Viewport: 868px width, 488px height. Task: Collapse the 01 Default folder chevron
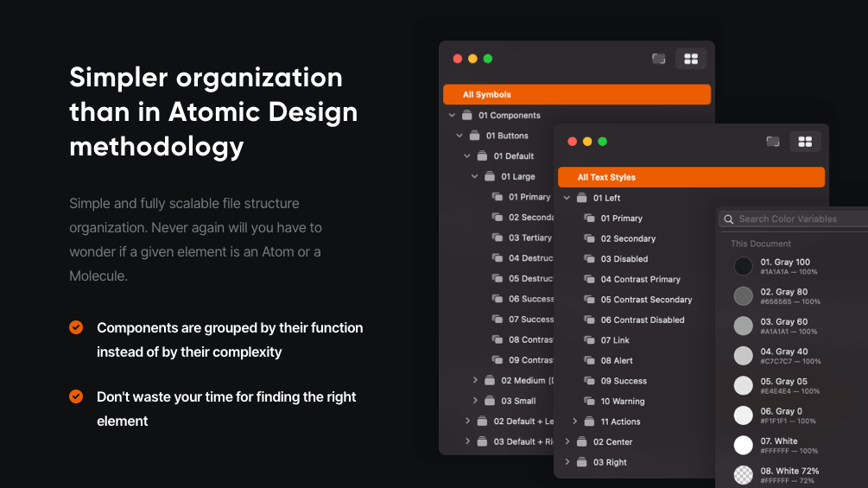point(467,156)
